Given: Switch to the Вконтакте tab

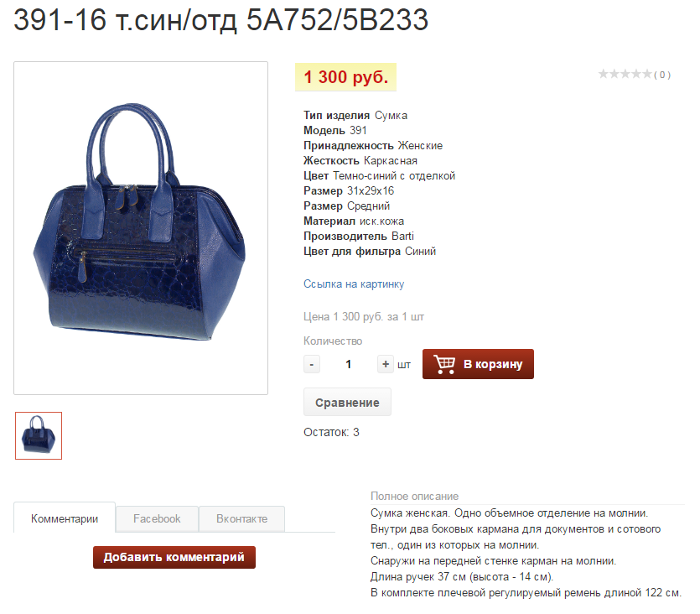Looking at the screenshot, I should coord(242,518).
